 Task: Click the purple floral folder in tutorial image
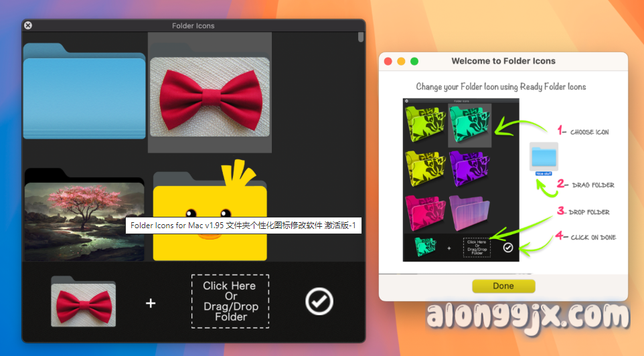pyautogui.click(x=470, y=168)
